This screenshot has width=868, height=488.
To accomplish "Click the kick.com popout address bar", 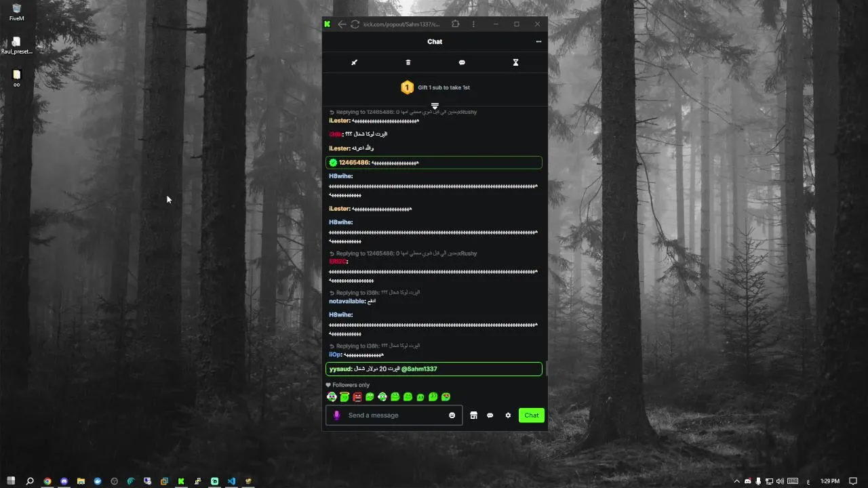I will coord(401,24).
